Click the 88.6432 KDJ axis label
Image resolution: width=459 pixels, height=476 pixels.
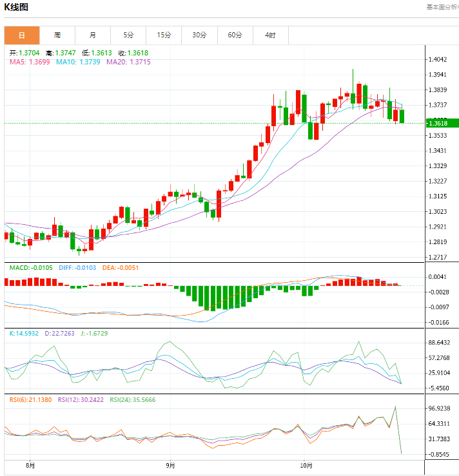[439, 343]
